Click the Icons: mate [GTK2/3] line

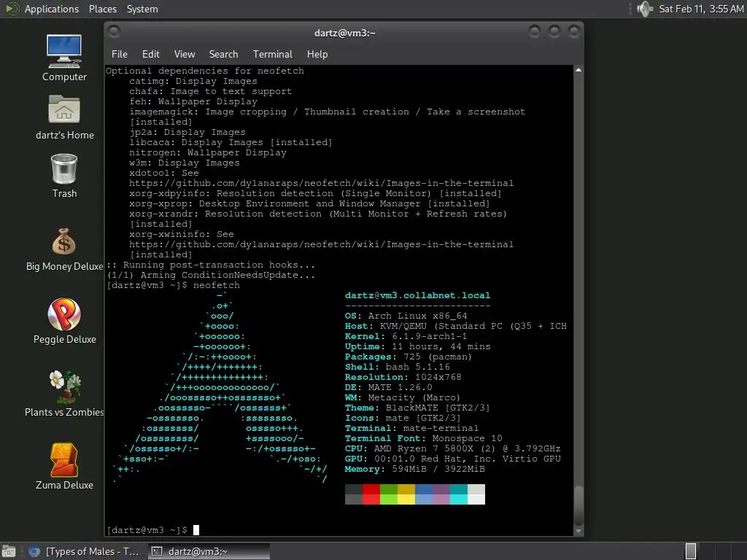403,418
